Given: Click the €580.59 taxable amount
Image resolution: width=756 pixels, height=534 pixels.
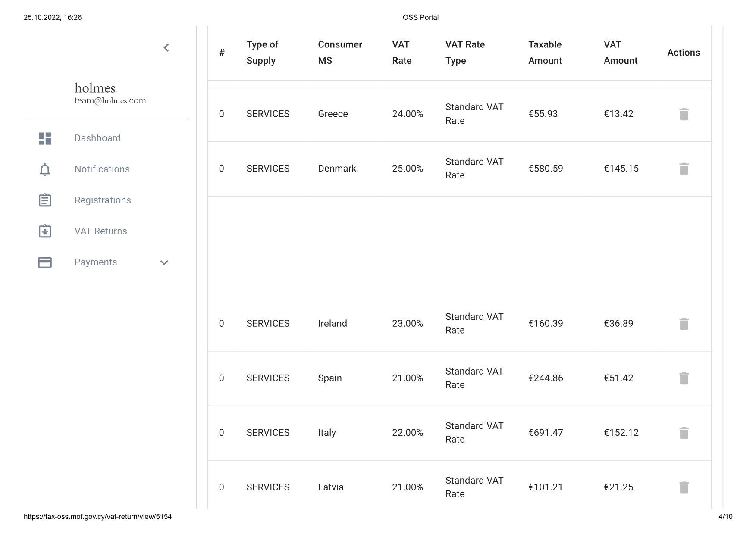Looking at the screenshot, I should click(546, 168).
